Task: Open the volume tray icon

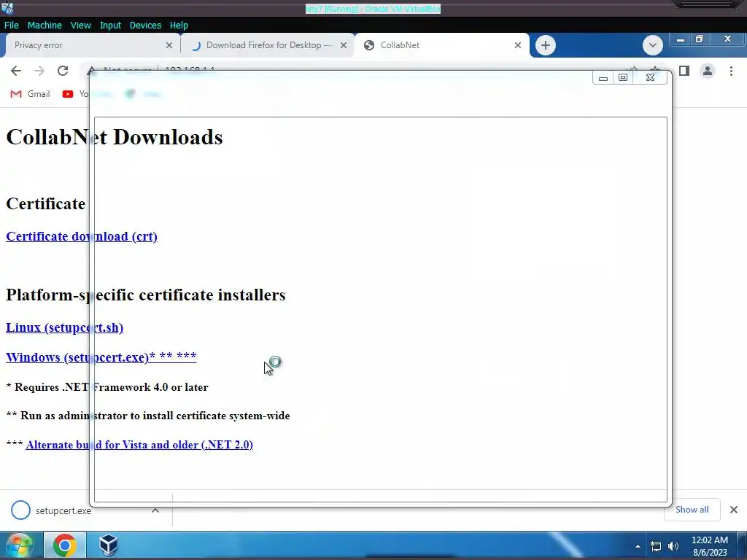Action: pyautogui.click(x=673, y=546)
